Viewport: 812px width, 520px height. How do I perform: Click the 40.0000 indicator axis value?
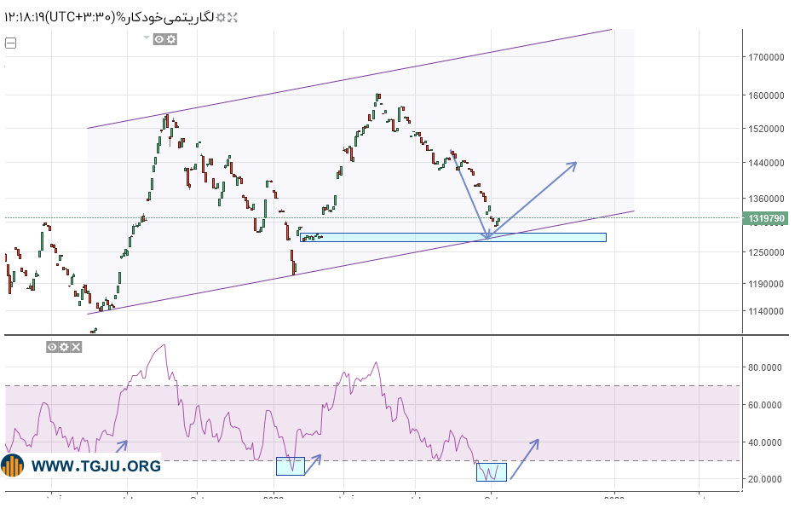click(765, 442)
